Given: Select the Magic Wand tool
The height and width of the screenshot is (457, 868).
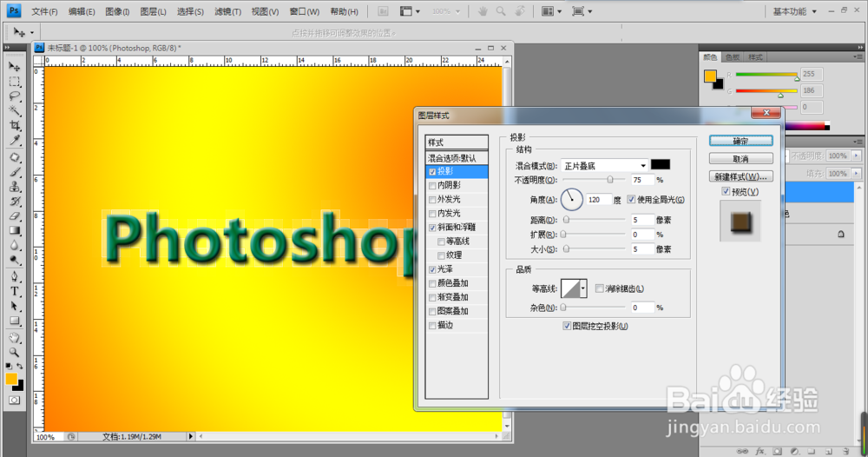Looking at the screenshot, I should [15, 111].
